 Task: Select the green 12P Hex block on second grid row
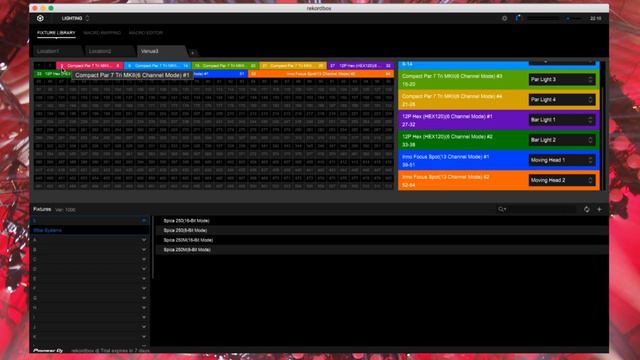(52, 74)
